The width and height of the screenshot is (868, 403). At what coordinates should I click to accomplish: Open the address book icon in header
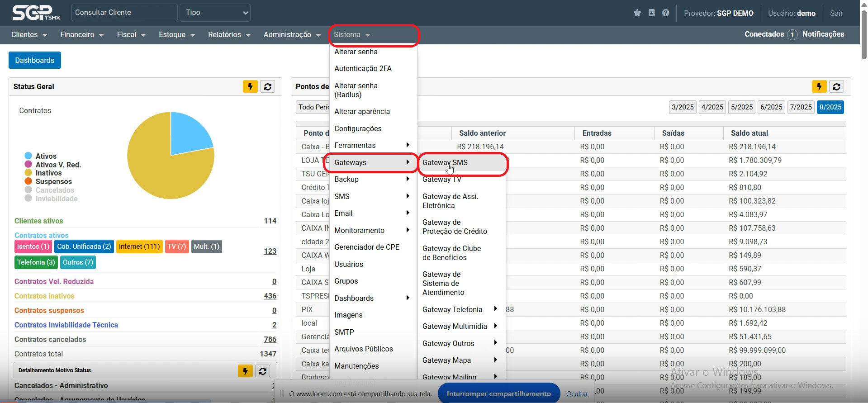(x=651, y=13)
